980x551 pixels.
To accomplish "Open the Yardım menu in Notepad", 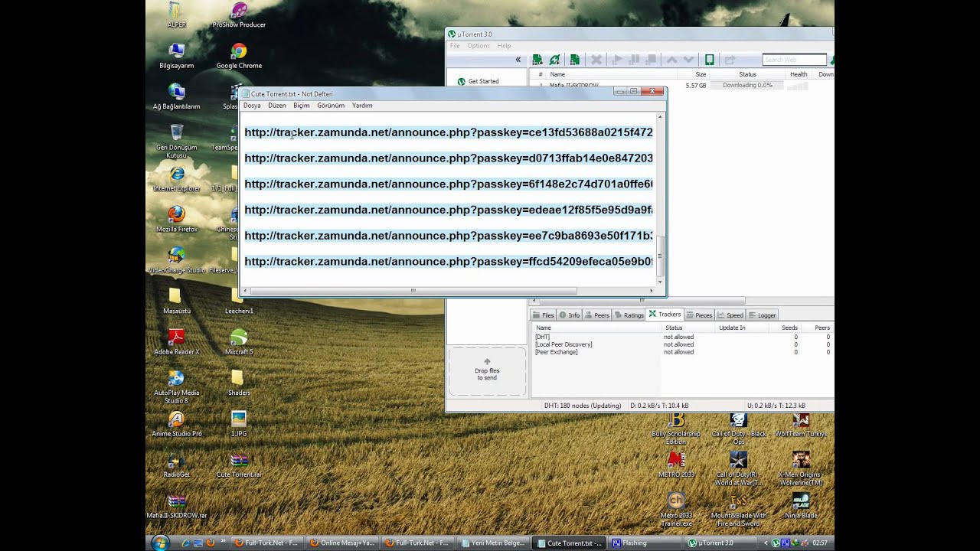I will (362, 106).
